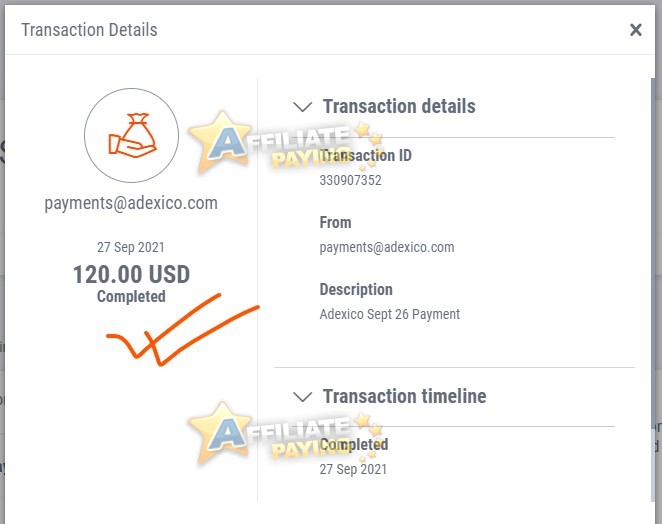Click the Transaction details heading

click(x=399, y=106)
